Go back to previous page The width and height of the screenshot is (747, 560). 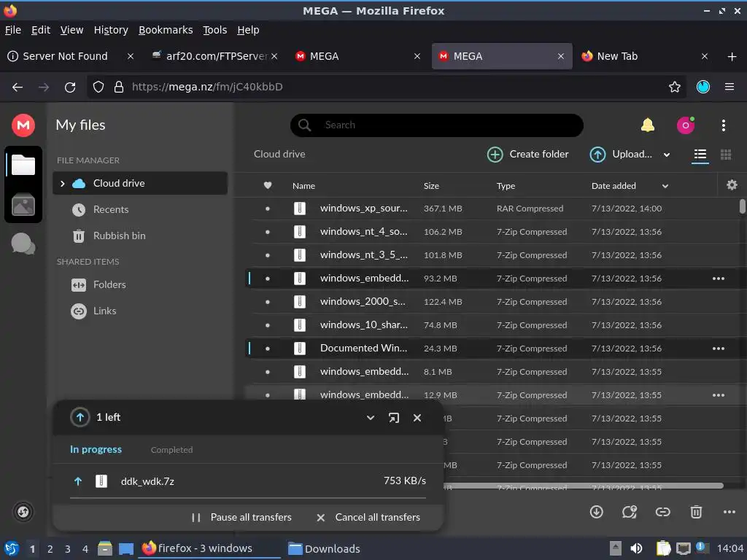[x=18, y=87]
